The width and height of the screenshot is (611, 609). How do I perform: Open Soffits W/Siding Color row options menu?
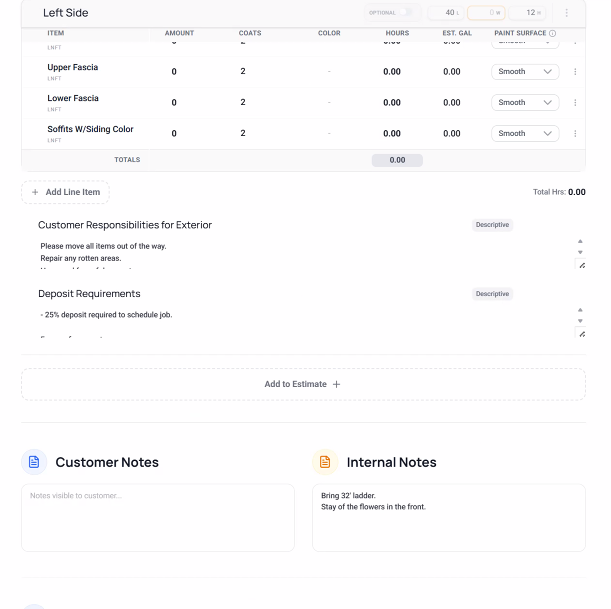coord(575,134)
